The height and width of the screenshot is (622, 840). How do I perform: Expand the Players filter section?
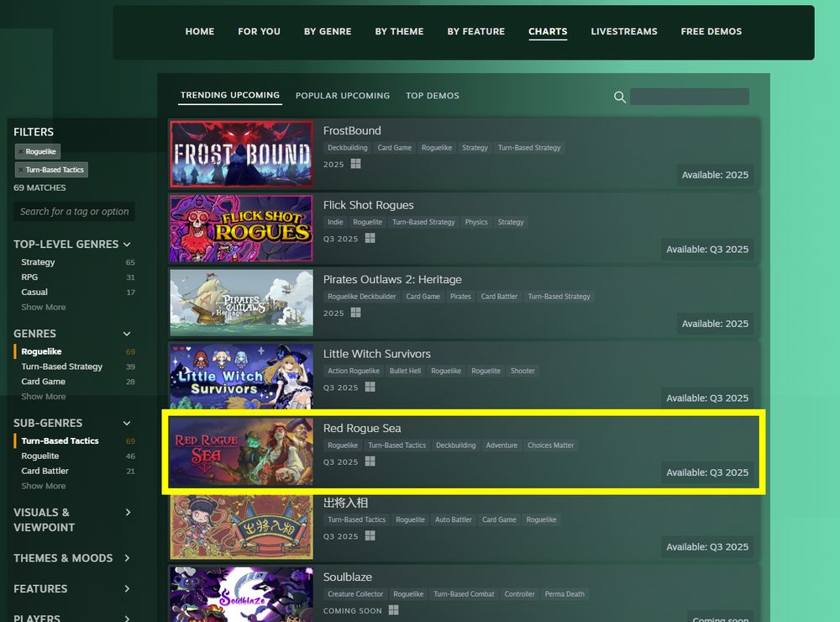pyautogui.click(x=128, y=619)
